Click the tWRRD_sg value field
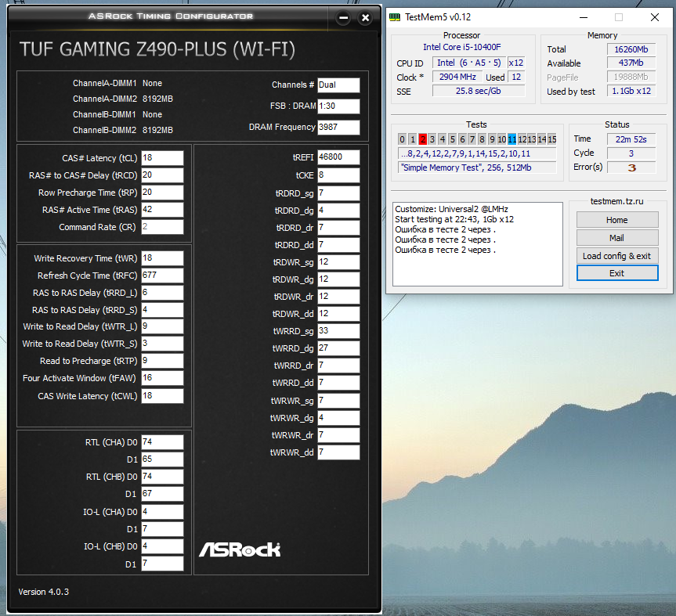The height and width of the screenshot is (616, 676). pyautogui.click(x=338, y=331)
